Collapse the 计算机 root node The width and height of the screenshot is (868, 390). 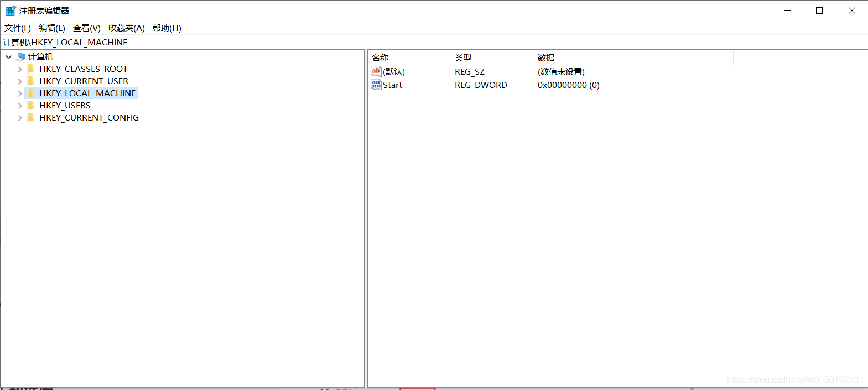(9, 57)
